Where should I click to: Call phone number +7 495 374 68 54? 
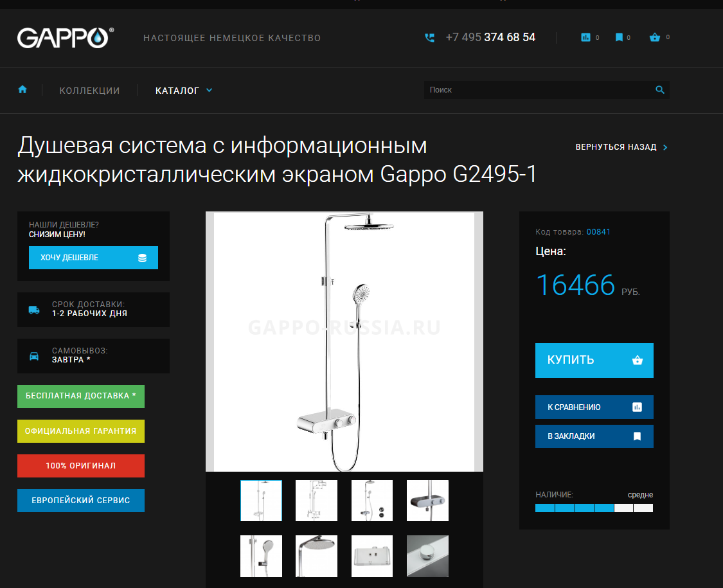coord(490,37)
